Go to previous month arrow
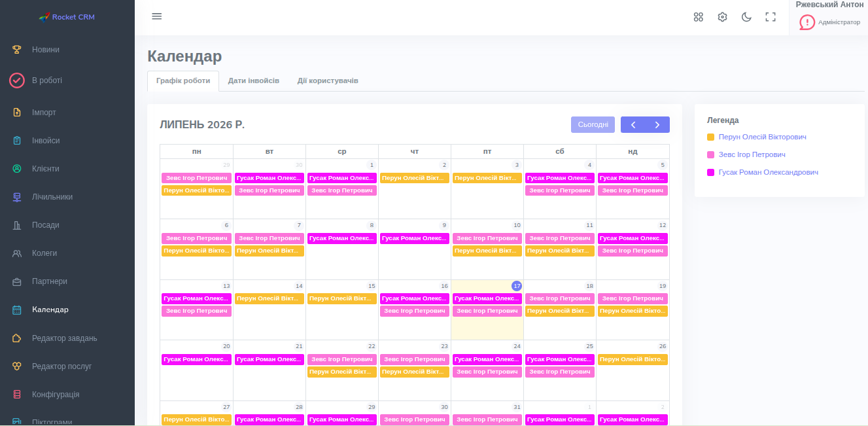The height and width of the screenshot is (426, 868). 633,125
